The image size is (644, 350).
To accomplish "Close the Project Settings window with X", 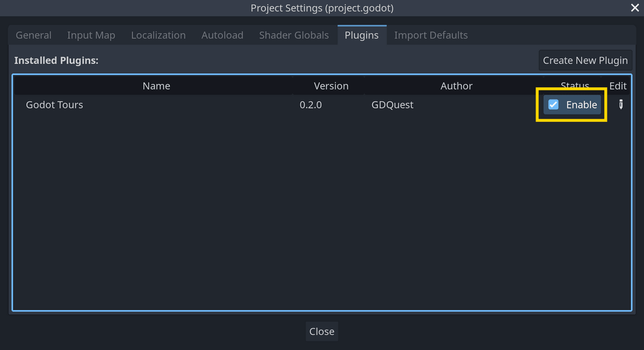I will pos(635,7).
